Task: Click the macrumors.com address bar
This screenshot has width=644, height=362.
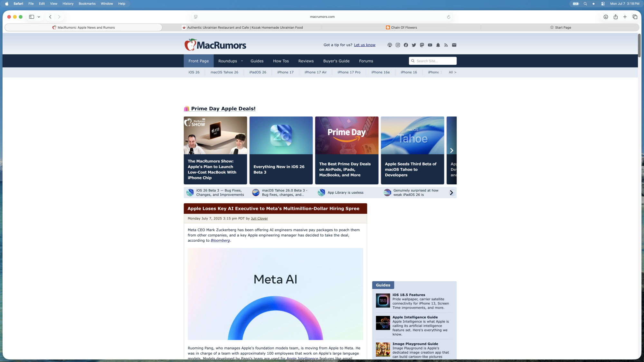Action: point(322,17)
